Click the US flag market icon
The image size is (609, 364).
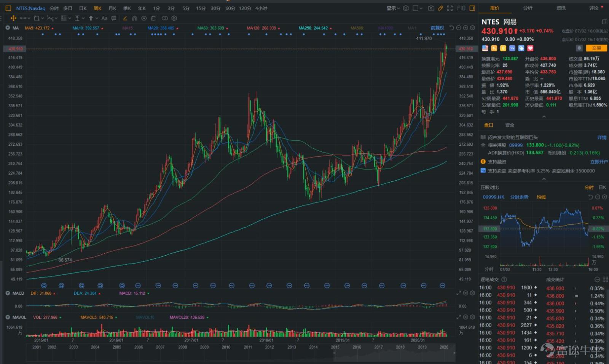click(485, 48)
